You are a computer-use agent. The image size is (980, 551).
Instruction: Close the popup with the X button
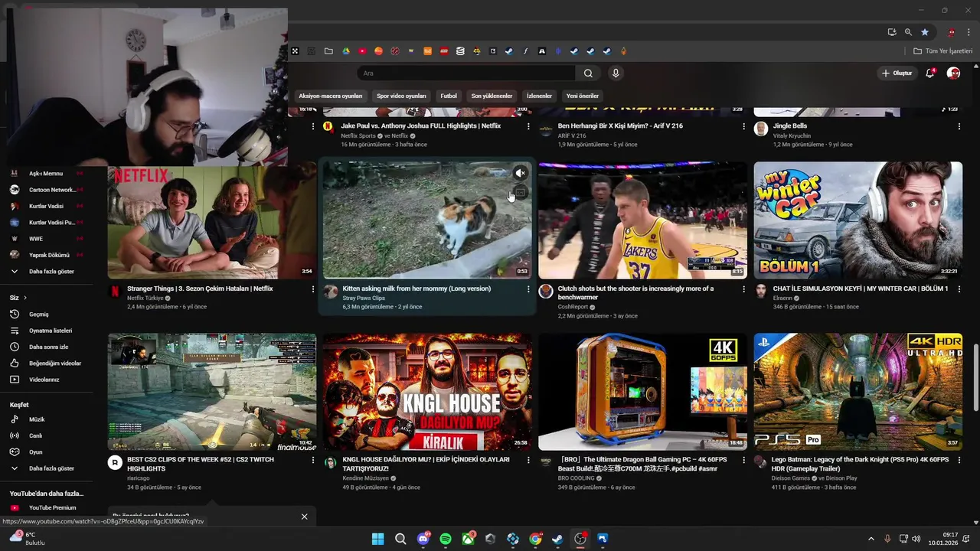click(x=304, y=517)
